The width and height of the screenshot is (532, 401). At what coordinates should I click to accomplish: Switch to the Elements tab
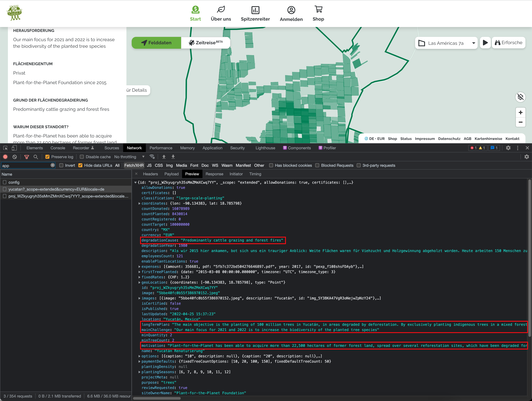pos(35,148)
